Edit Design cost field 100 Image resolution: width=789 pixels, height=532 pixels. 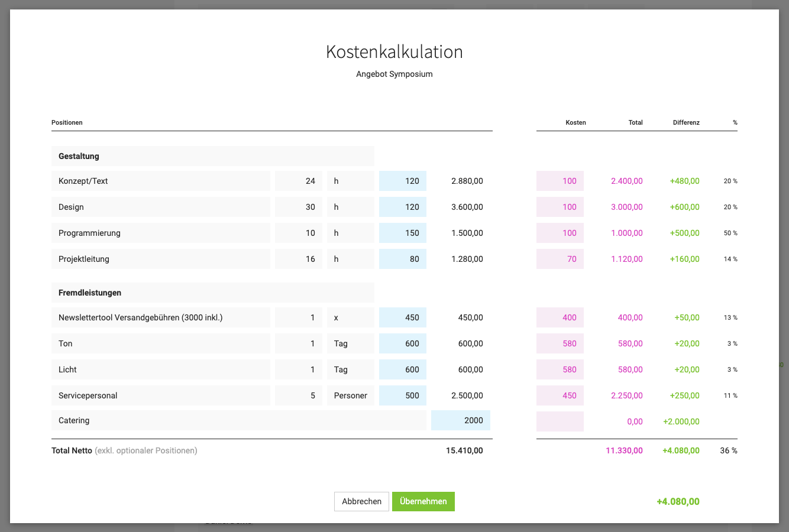(x=560, y=207)
